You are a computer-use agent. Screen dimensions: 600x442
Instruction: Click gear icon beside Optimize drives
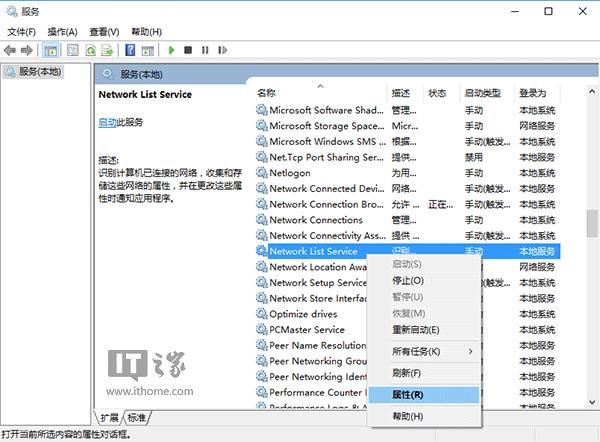click(262, 314)
